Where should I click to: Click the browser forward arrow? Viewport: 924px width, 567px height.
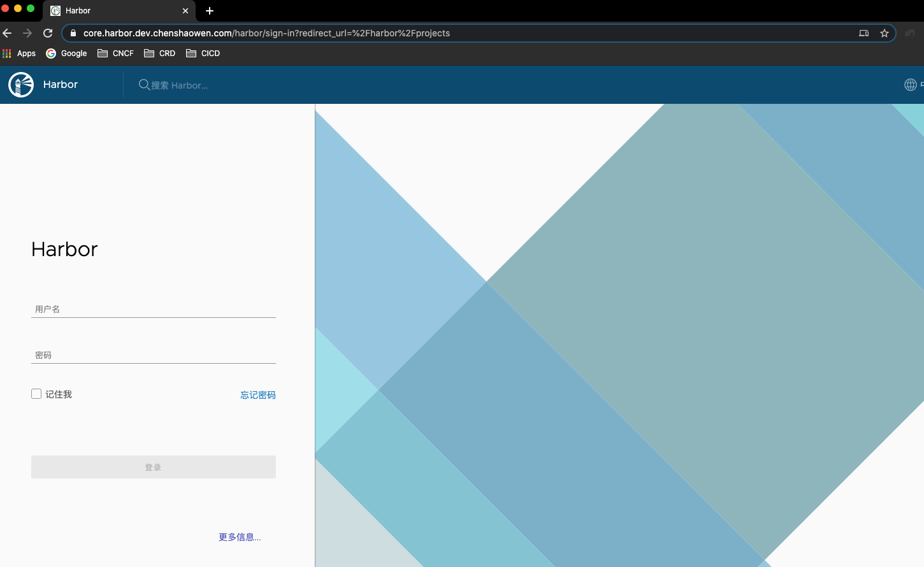click(27, 33)
